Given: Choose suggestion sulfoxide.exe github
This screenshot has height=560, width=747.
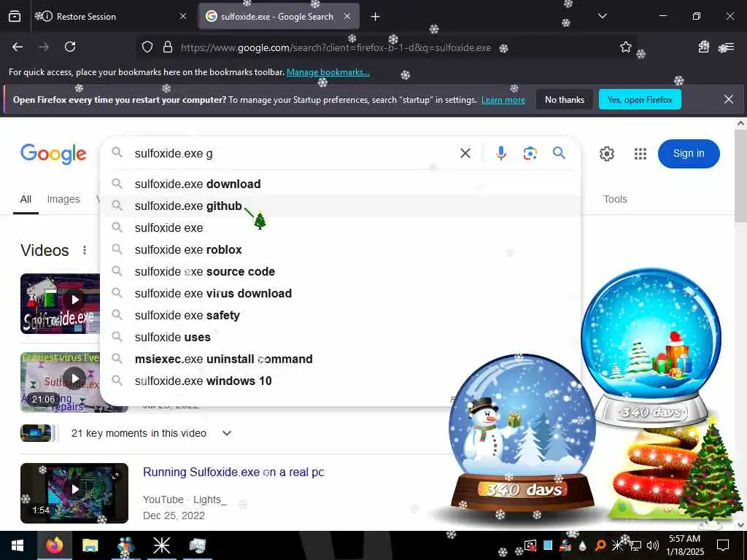Looking at the screenshot, I should tap(340, 206).
